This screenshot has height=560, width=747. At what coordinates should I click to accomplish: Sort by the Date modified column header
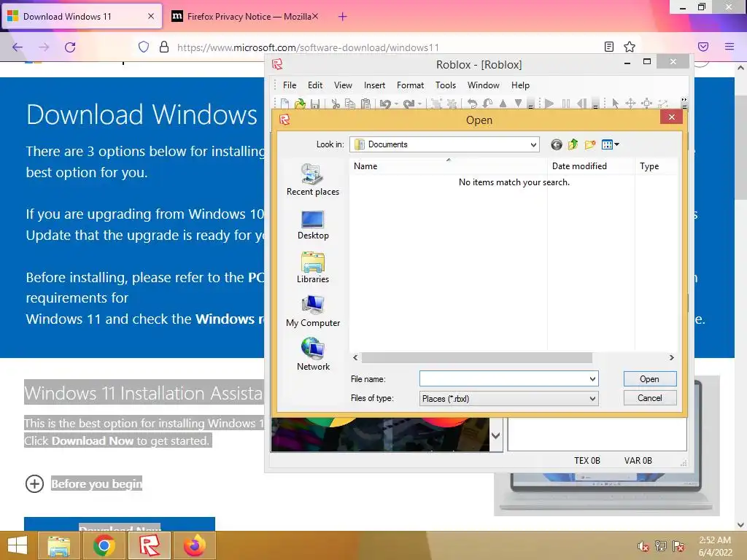[591, 166]
